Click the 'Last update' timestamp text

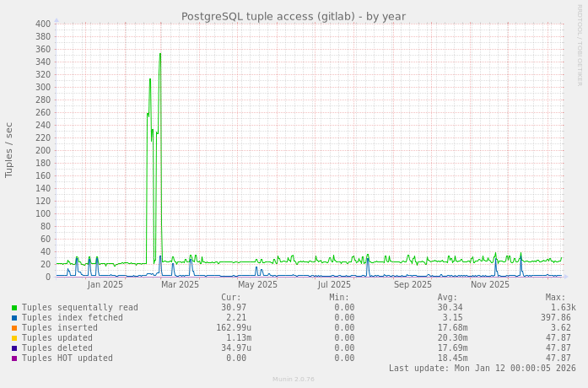pos(483,368)
